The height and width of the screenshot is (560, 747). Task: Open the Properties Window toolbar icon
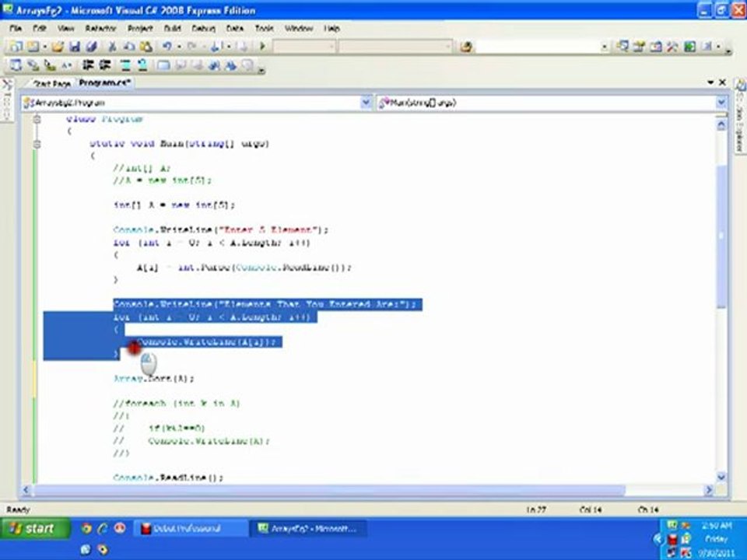tap(639, 46)
